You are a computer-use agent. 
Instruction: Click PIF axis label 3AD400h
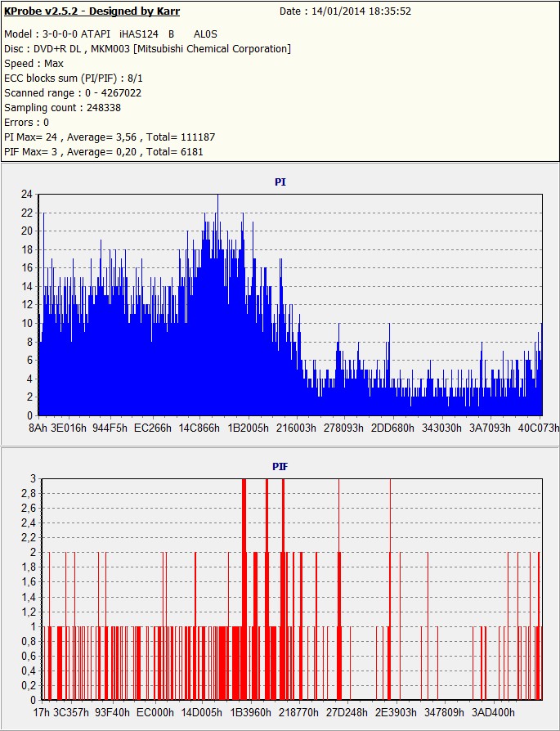(x=493, y=712)
